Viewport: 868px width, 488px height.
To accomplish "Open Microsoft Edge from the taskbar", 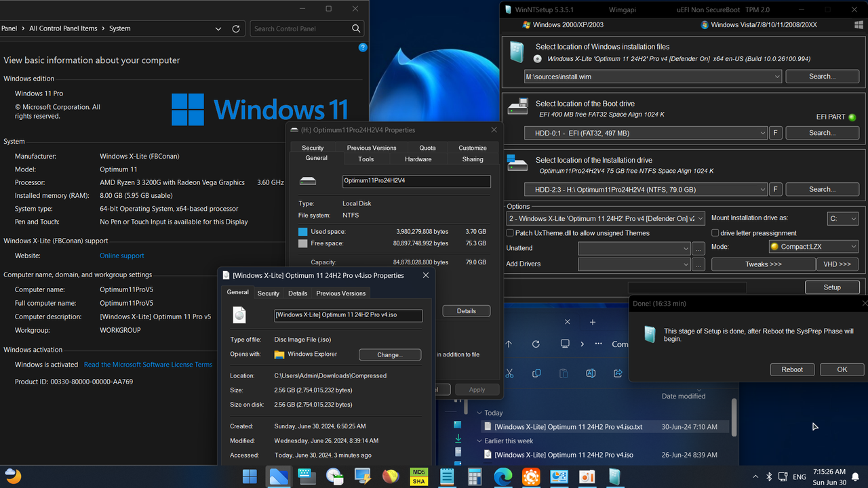I will (503, 476).
